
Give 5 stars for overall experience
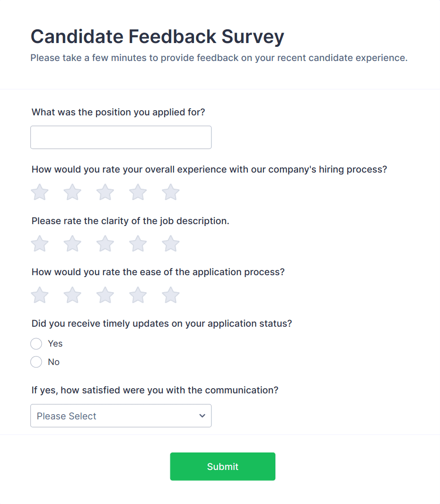coord(170,192)
